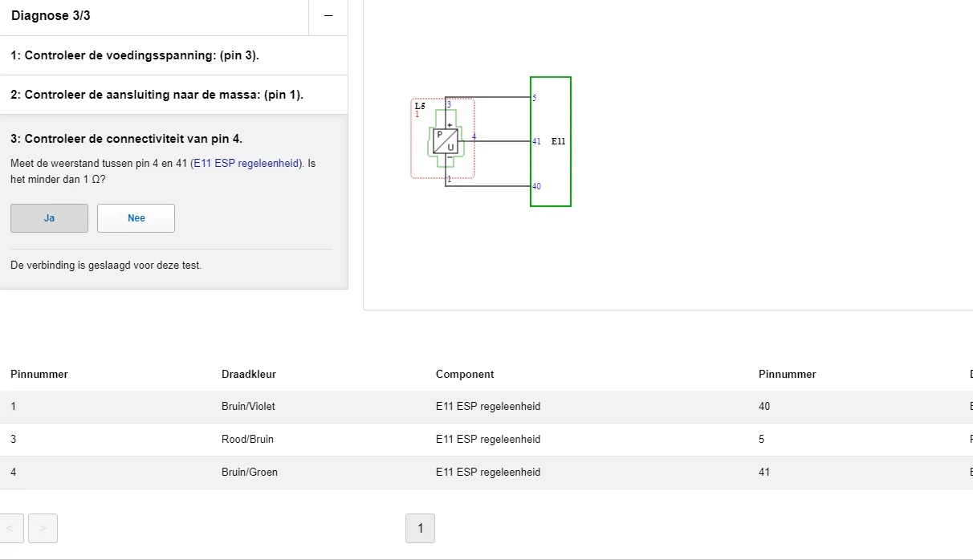Screen dimensions: 973x560
Task: Open the E11 ESP regeleenheid link
Action: point(246,164)
